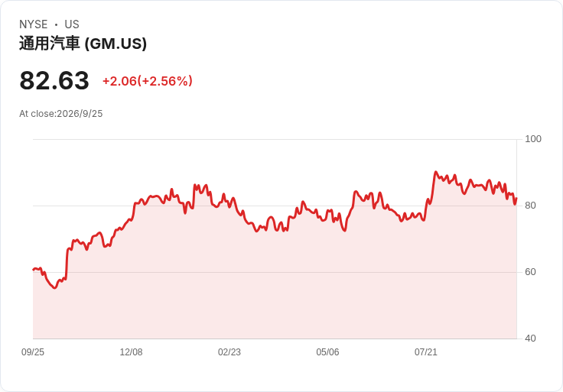Click the GM.US stock title
The width and height of the screenshot is (563, 392).
click(x=83, y=44)
